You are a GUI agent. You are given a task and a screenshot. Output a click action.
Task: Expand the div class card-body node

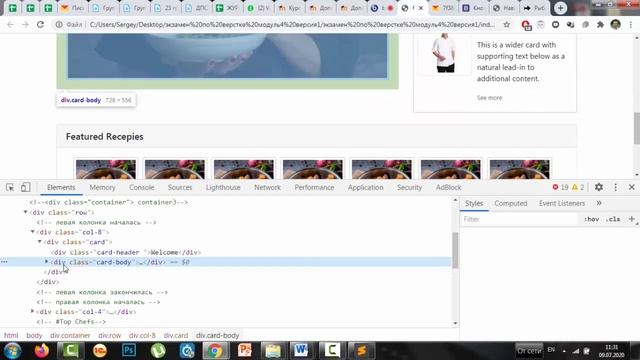[x=47, y=262]
